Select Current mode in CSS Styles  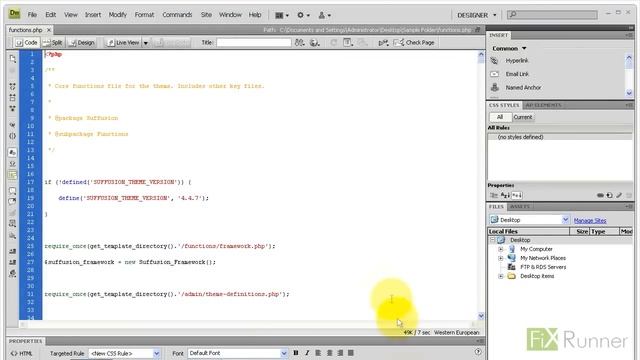(522, 117)
